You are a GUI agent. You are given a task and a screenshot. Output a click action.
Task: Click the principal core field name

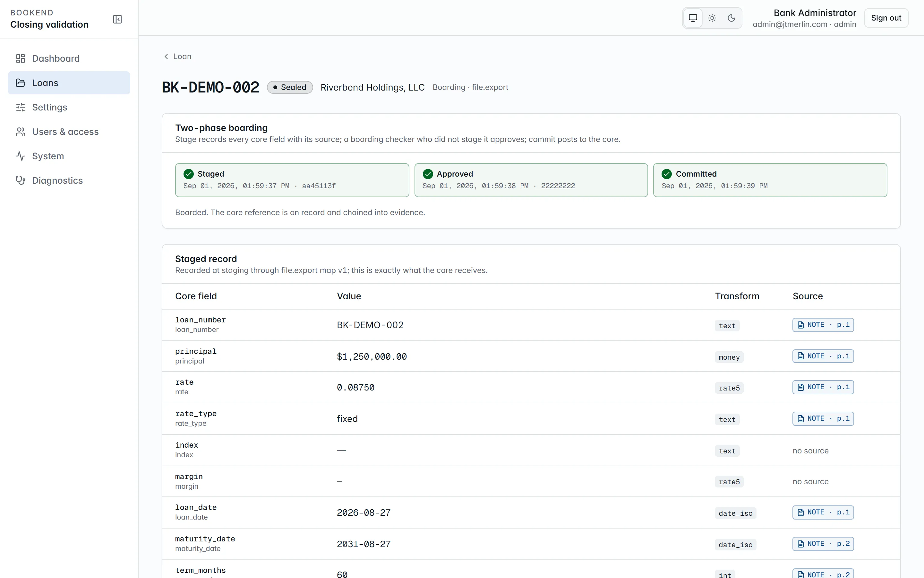pyautogui.click(x=195, y=351)
